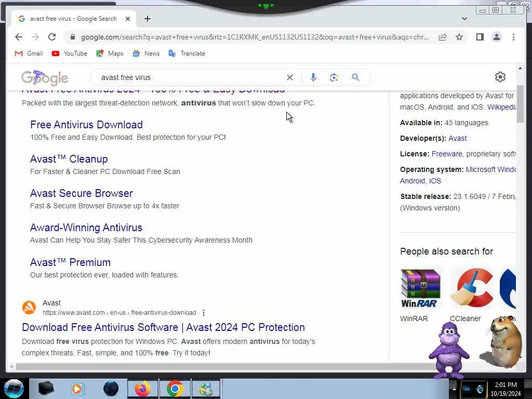Toggle the browser side panel
The image size is (532, 399).
pyautogui.click(x=480, y=37)
